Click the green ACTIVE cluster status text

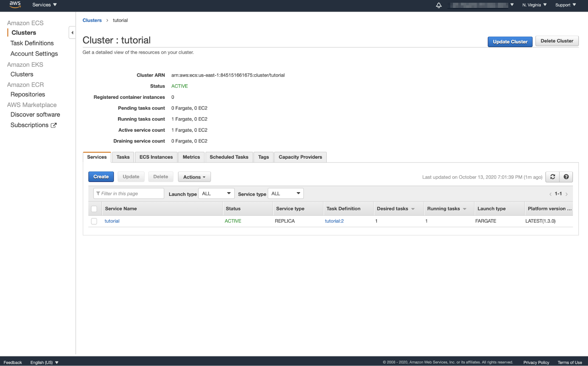pos(179,86)
